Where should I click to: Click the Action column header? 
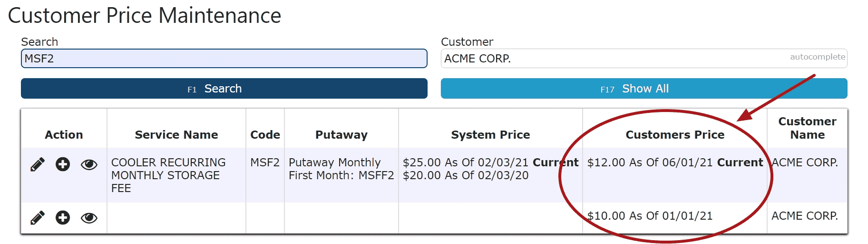coord(64,135)
